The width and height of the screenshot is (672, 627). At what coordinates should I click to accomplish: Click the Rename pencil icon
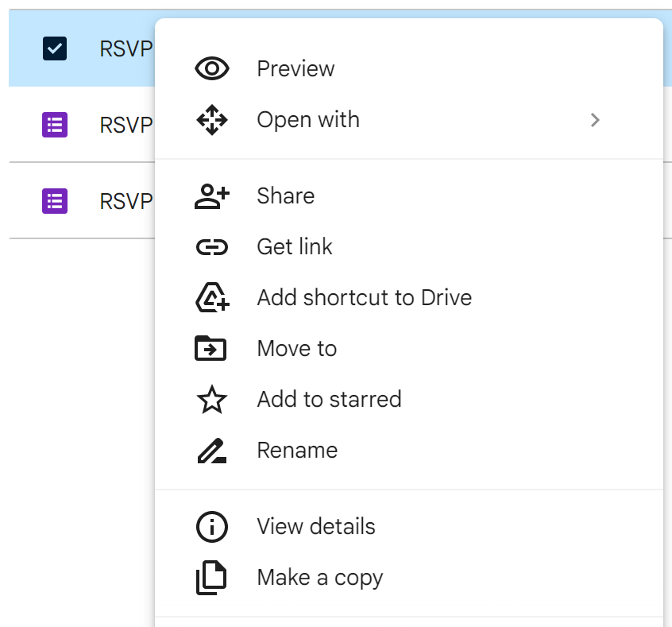click(x=211, y=451)
